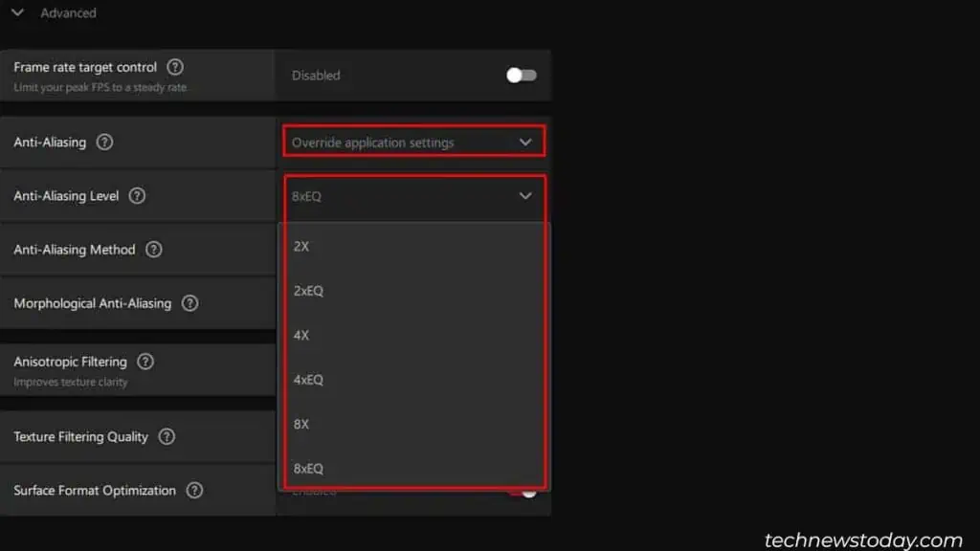Click the Anti-Aliasing Method help icon
The width and height of the screenshot is (980, 551).
(x=153, y=250)
